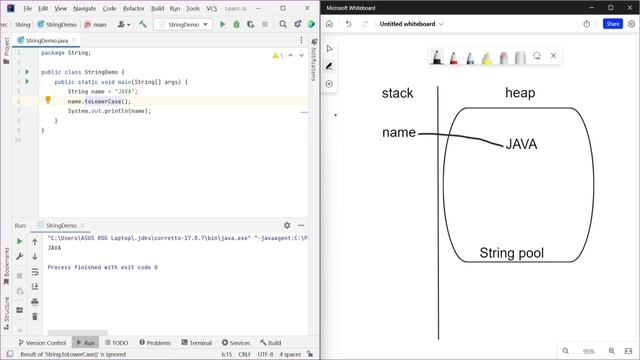Hide the Run tool window
Image resolution: width=640 pixels, height=360 pixels.
tap(301, 225)
